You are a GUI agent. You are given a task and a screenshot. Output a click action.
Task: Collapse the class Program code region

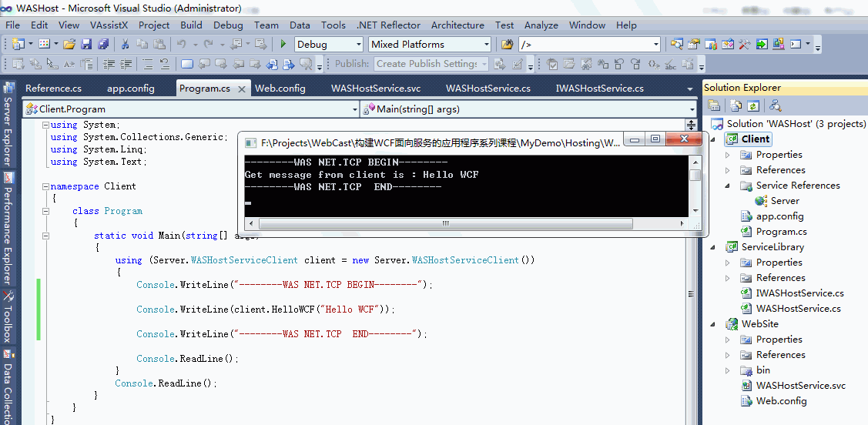pyautogui.click(x=46, y=212)
